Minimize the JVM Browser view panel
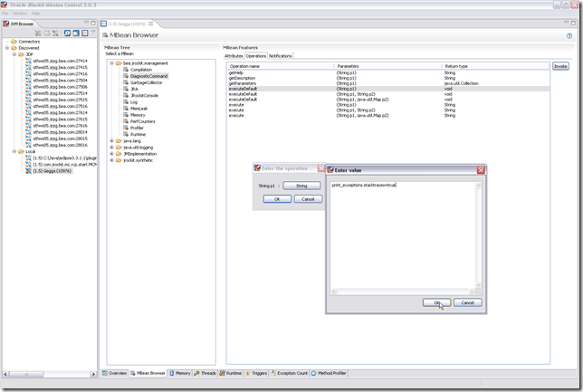 click(x=86, y=23)
